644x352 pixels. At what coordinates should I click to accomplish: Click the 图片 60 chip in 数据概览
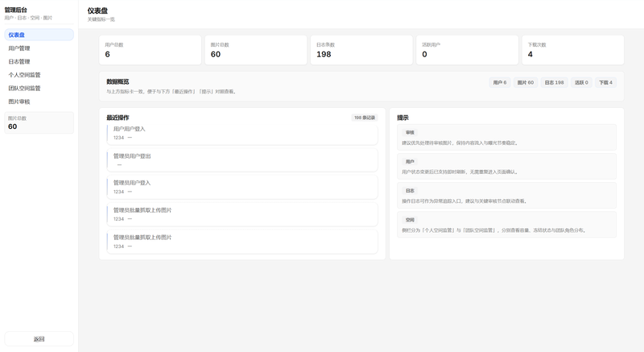pos(526,82)
